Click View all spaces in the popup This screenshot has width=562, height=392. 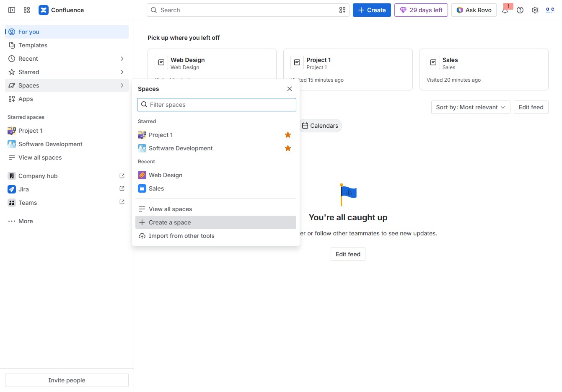click(x=216, y=209)
